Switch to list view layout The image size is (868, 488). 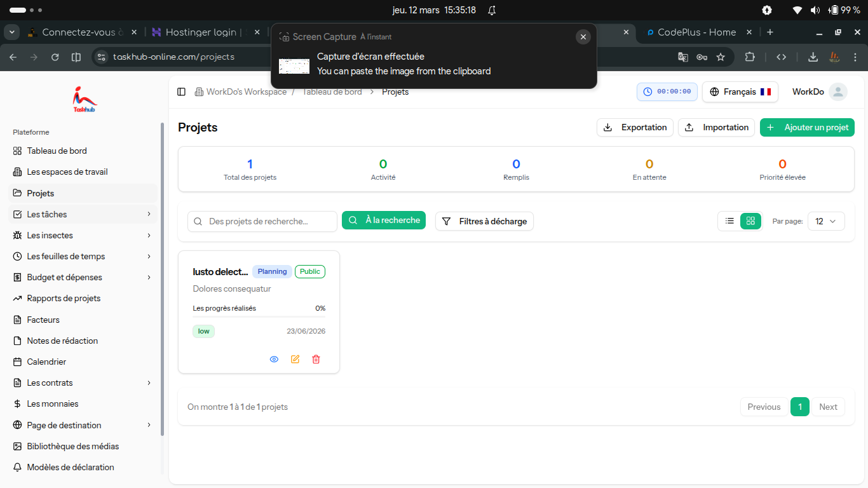[x=729, y=221]
